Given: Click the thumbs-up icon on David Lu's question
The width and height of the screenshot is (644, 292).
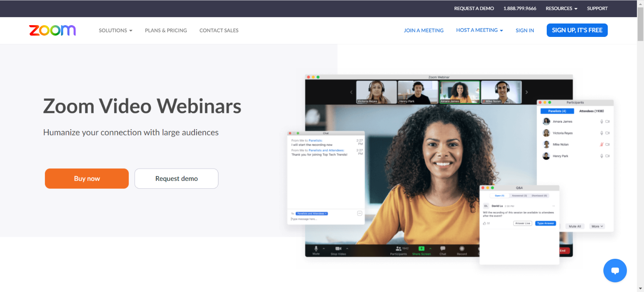Looking at the screenshot, I should (485, 223).
